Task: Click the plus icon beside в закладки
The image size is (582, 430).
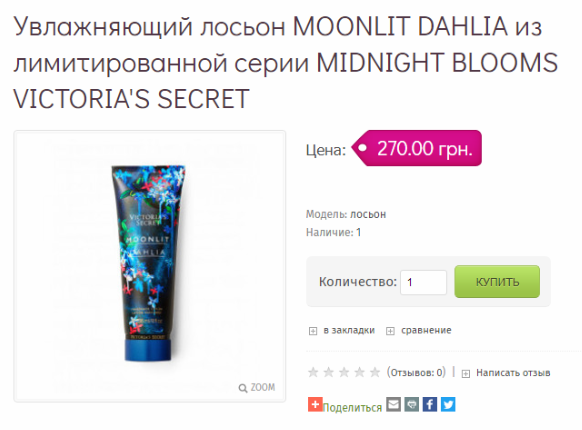Action: [313, 331]
